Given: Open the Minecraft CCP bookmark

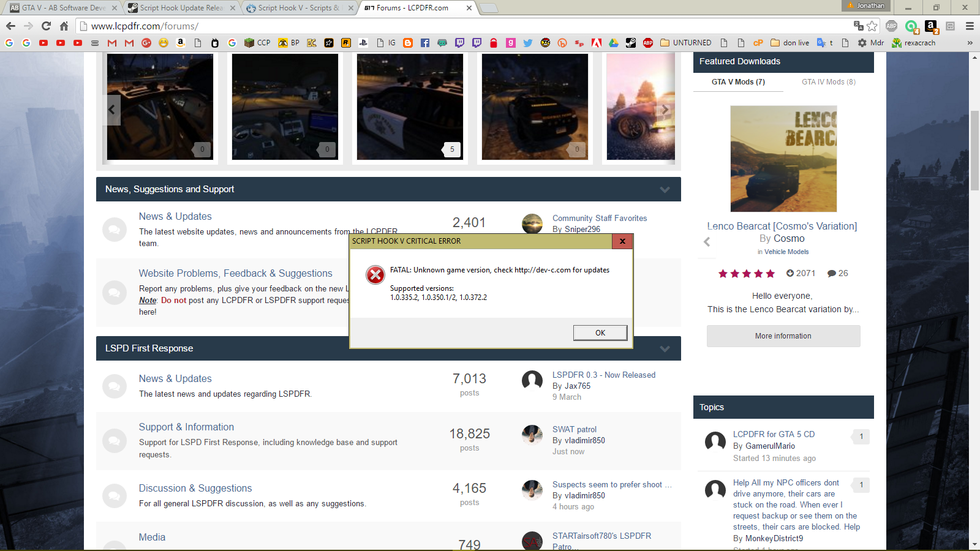Looking at the screenshot, I should [x=257, y=43].
